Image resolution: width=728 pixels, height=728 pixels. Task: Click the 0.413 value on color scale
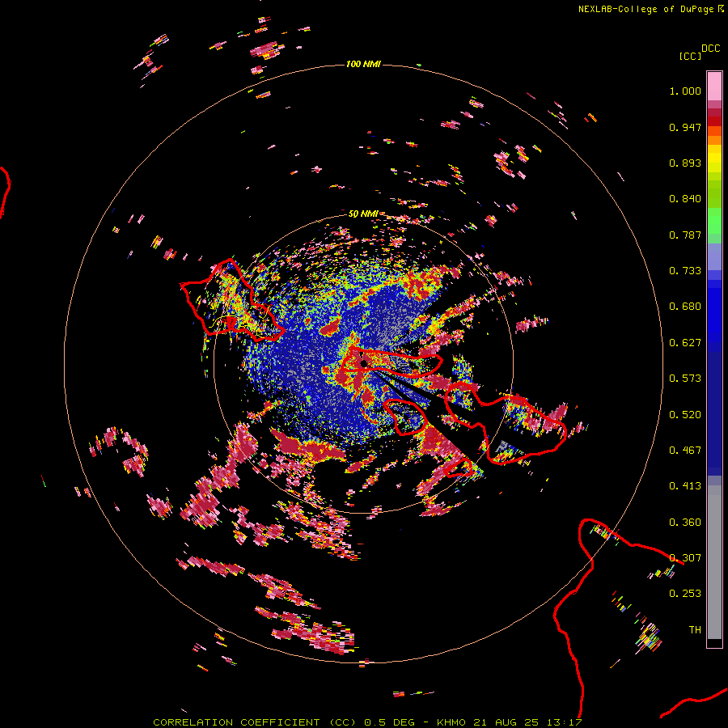point(685,486)
